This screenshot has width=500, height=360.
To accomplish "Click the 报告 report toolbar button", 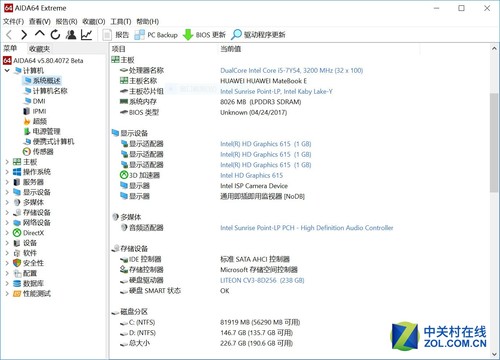I will (116, 35).
